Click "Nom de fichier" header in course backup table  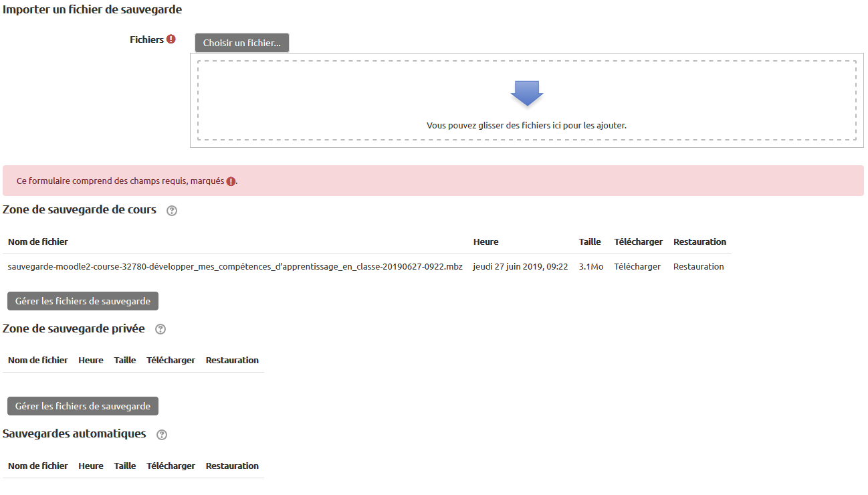[x=37, y=241]
